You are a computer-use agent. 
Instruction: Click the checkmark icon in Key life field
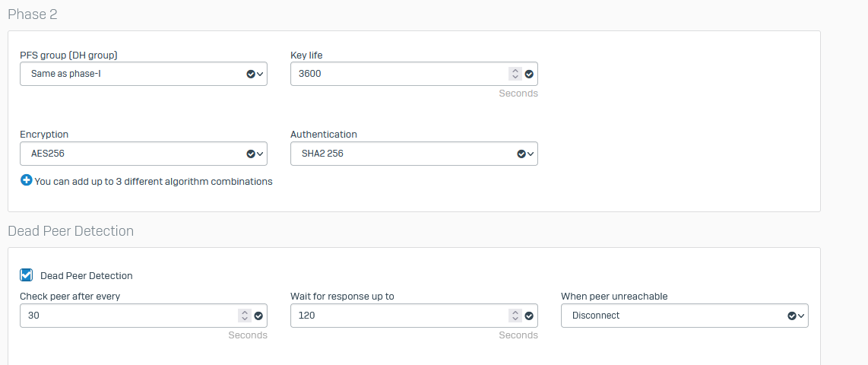pos(529,74)
